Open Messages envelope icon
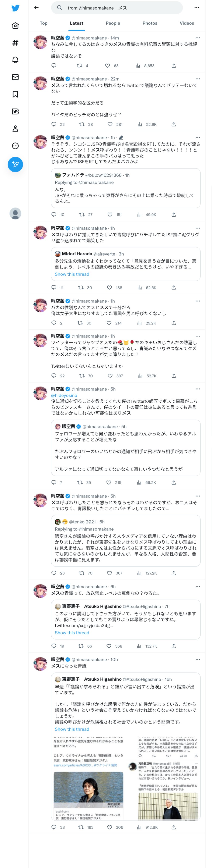Viewport: 212px width, 868px height. 15,77
